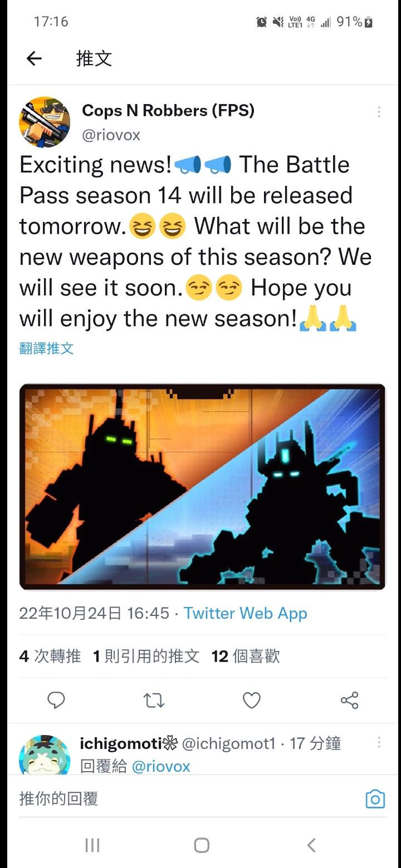Tap the Android recent apps button
401x868 pixels.
coord(92,846)
